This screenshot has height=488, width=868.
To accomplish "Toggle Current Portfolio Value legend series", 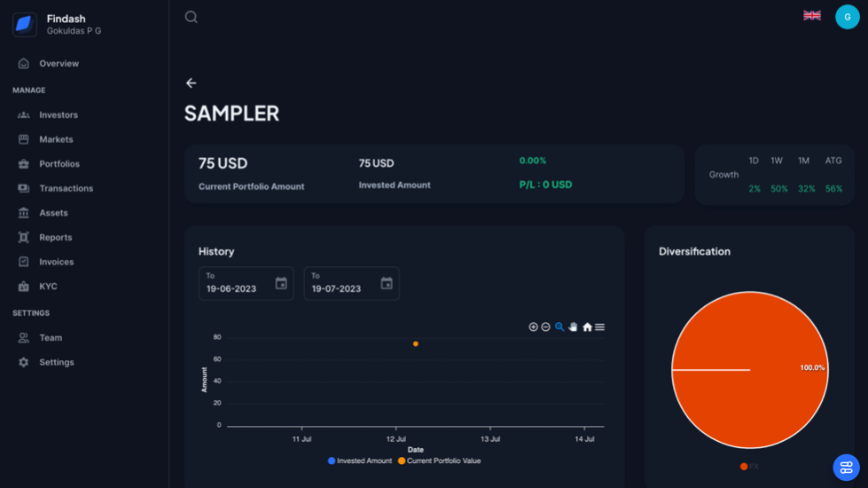I will click(x=439, y=460).
